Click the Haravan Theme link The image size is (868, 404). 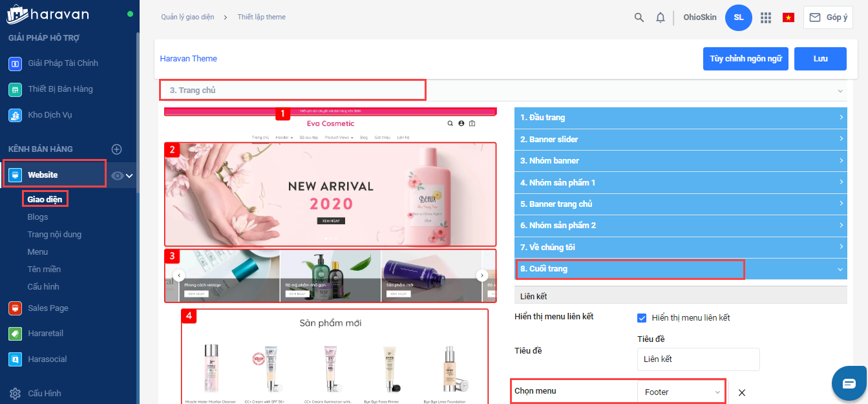189,58
